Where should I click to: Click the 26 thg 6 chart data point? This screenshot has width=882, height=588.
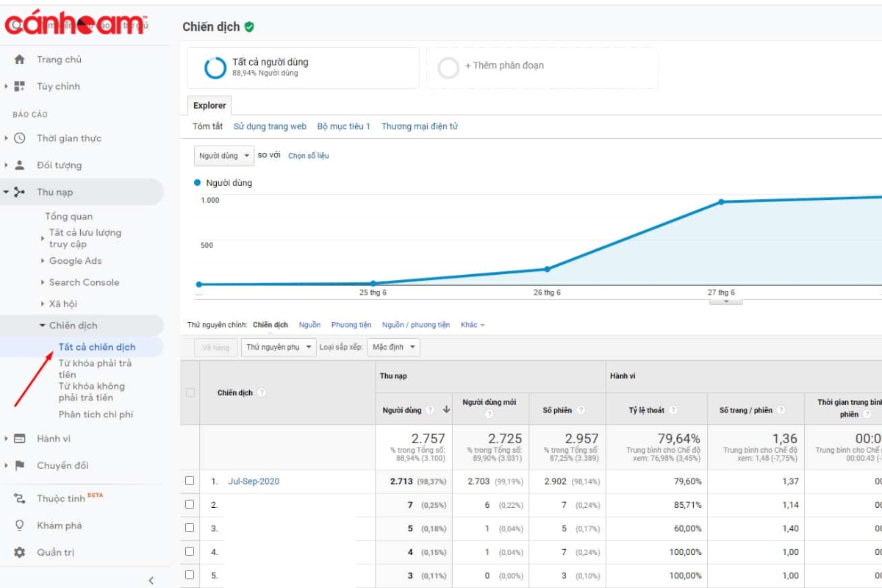coord(547,269)
